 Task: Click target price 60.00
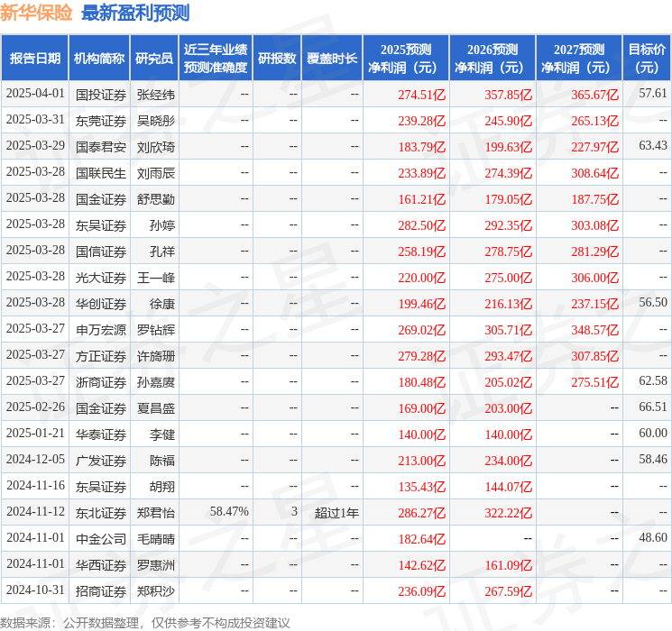pos(653,433)
